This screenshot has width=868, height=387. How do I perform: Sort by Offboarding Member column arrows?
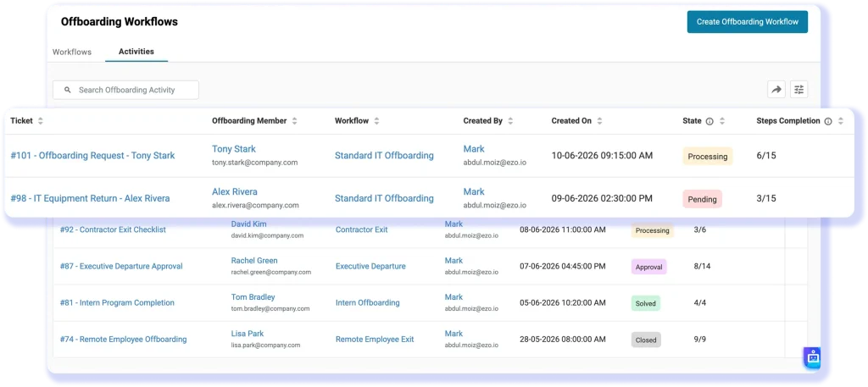click(x=294, y=121)
